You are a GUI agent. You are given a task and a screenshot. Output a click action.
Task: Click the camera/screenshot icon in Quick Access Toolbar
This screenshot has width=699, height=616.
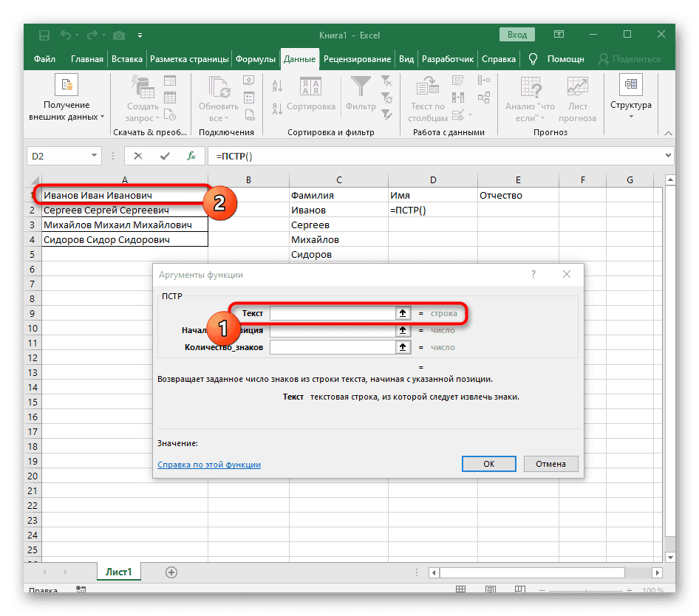point(118,35)
